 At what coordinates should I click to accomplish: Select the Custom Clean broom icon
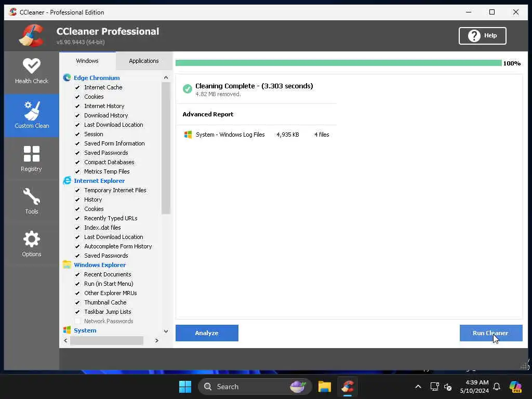(32, 111)
